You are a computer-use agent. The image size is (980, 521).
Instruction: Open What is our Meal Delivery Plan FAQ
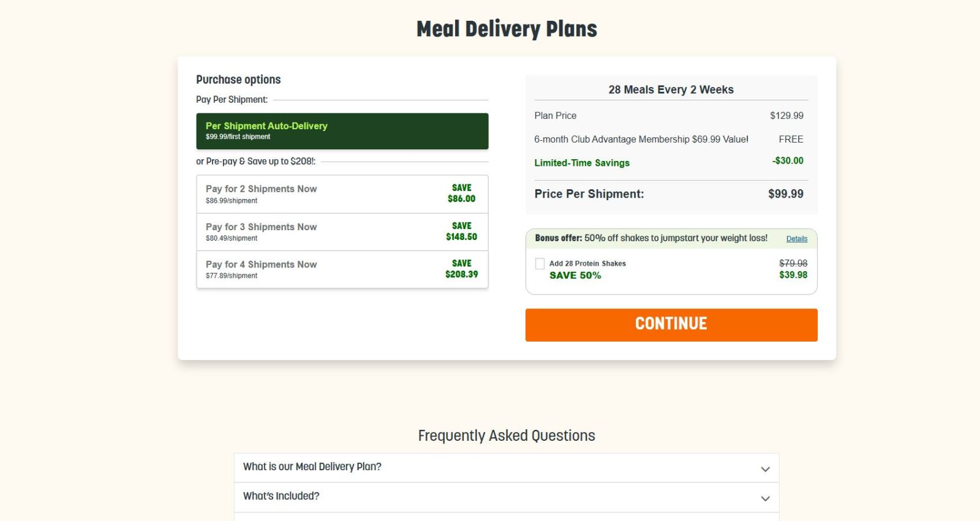(507, 468)
